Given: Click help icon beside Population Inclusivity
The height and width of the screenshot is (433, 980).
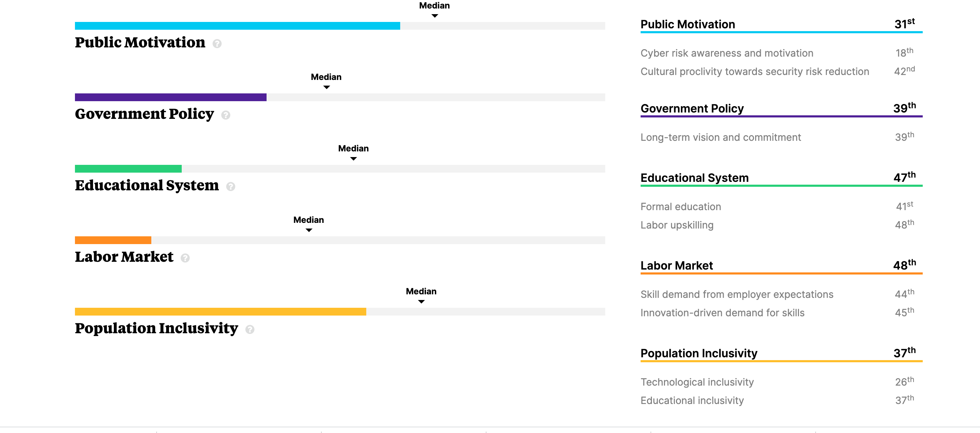Looking at the screenshot, I should [x=250, y=329].
